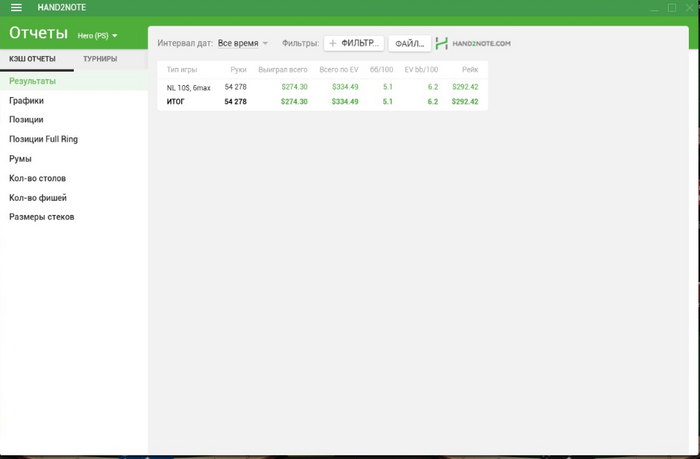Click the + ФИЛЬТР... button

click(354, 43)
